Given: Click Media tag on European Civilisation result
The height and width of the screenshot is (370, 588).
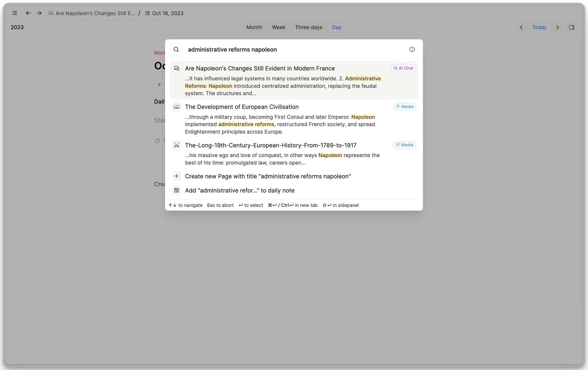Looking at the screenshot, I should click(404, 107).
